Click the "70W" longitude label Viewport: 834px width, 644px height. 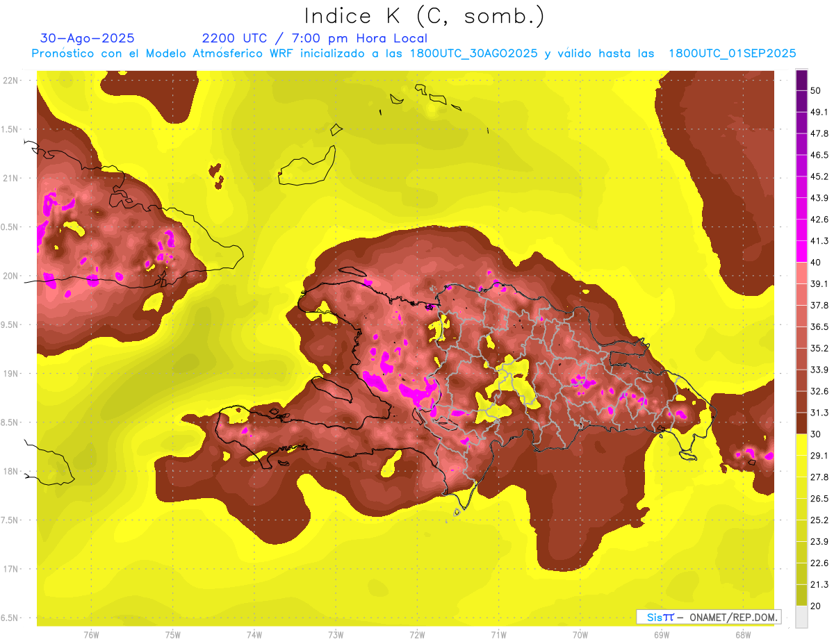click(580, 634)
